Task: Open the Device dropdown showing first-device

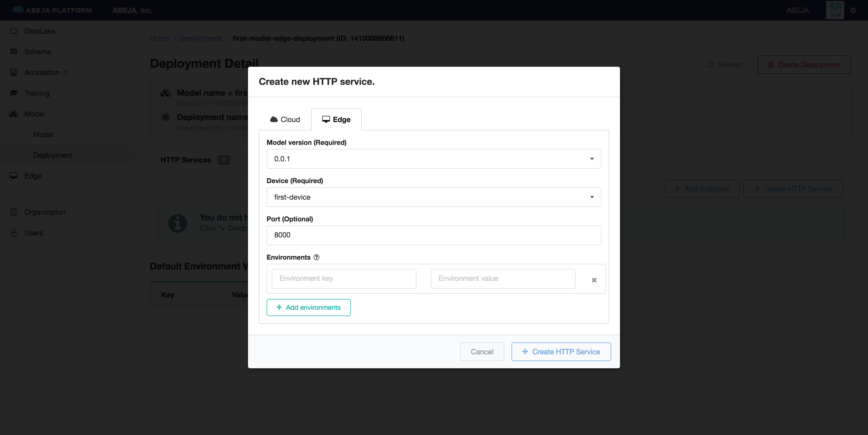Action: pyautogui.click(x=434, y=197)
